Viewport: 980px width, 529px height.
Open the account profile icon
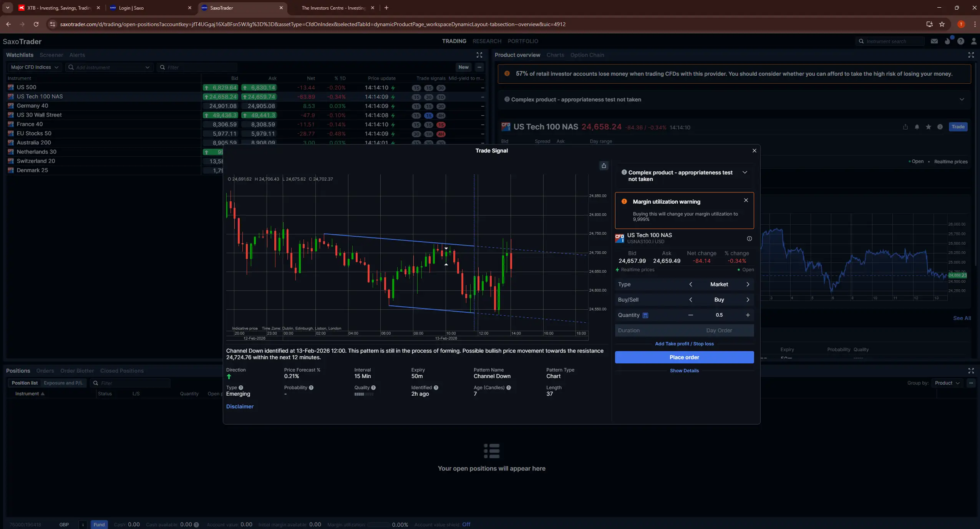coord(974,41)
